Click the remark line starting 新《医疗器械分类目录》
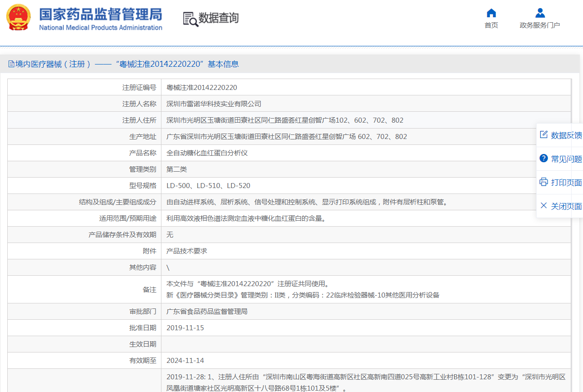This screenshot has height=392, width=583. pyautogui.click(x=303, y=295)
